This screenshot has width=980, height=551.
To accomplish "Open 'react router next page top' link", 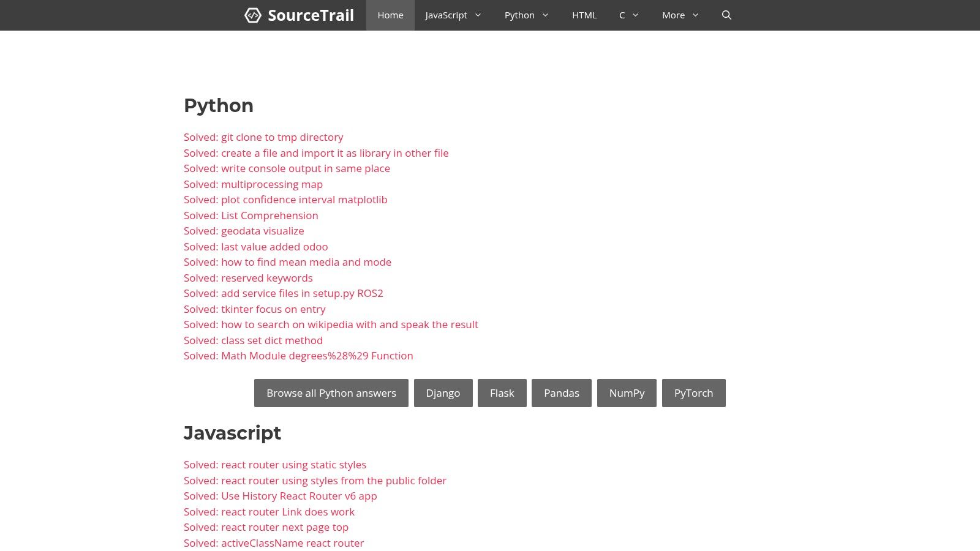I will 266,527.
